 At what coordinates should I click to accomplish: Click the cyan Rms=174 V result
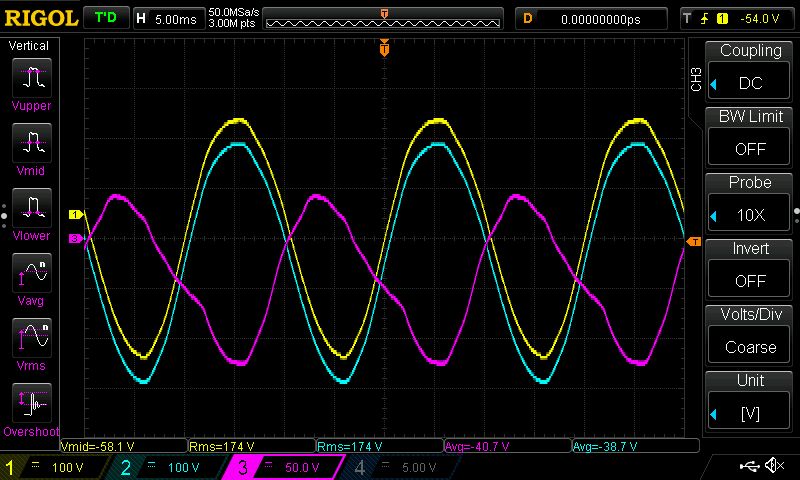pos(380,446)
